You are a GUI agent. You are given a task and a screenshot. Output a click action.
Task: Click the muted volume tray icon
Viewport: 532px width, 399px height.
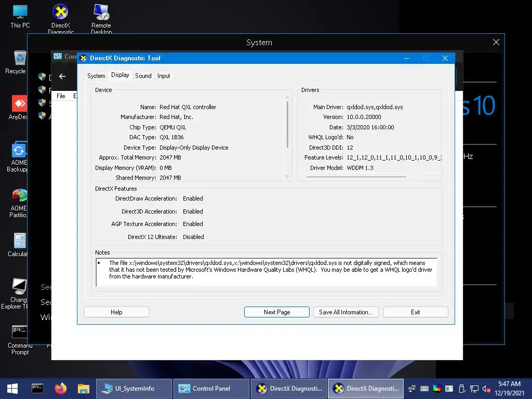coord(486,389)
